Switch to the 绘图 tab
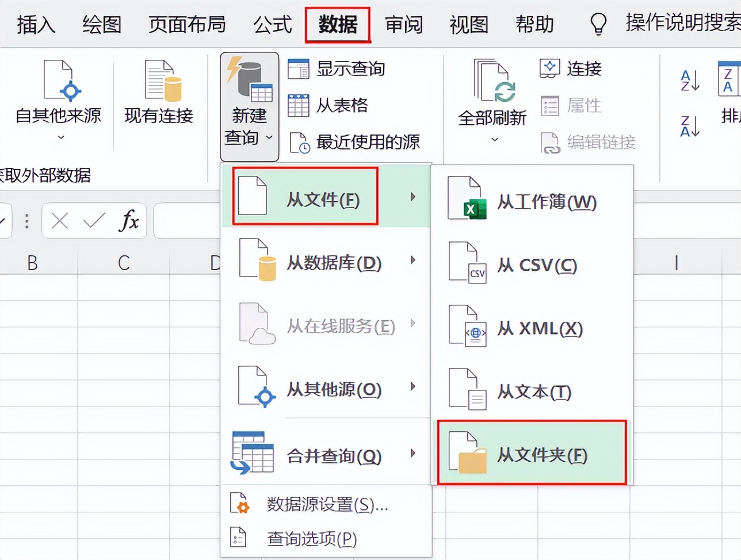The width and height of the screenshot is (741, 560). pos(101,25)
